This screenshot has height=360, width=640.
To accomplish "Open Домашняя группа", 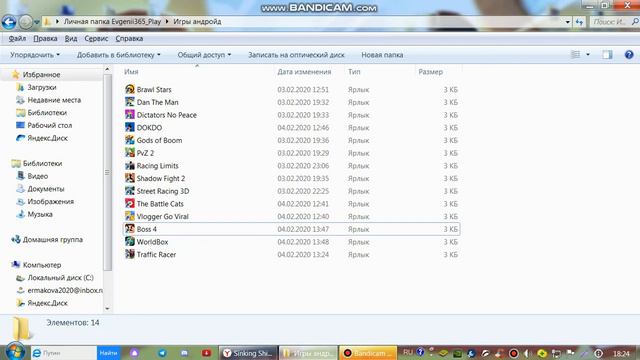I will (53, 239).
